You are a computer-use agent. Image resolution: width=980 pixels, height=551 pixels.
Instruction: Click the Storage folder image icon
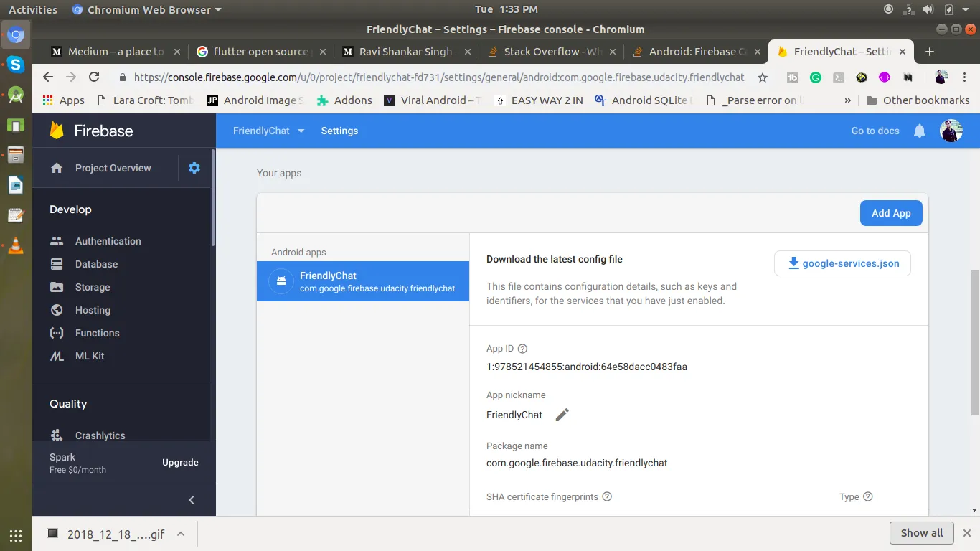[x=57, y=287]
